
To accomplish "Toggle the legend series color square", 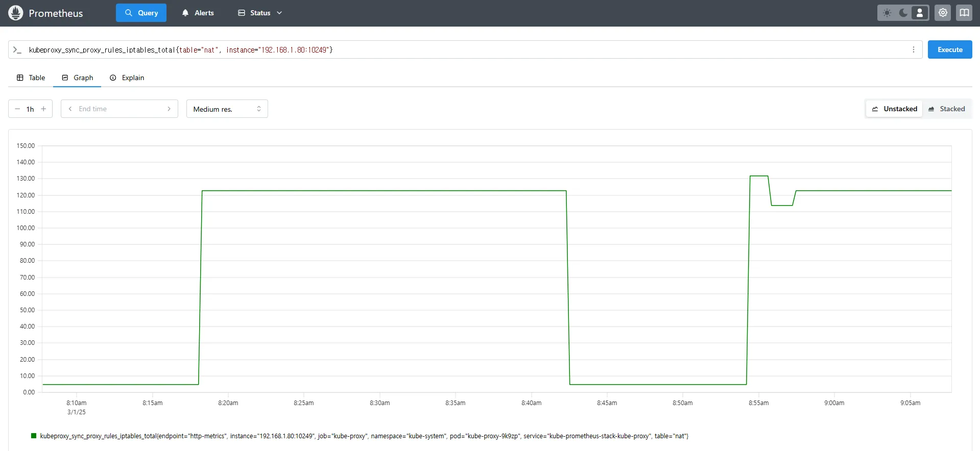I will (x=34, y=436).
